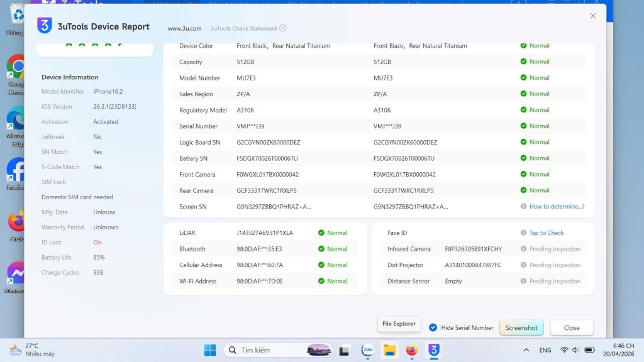Open Google Chrome desktop shortcut
Screen dimensions: 644x362
point(16,75)
